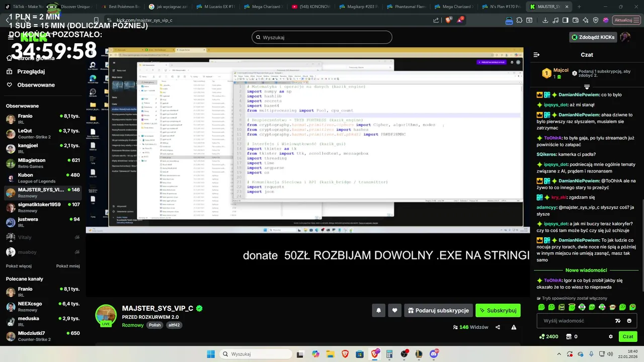Click Kick search box Wyszukaj
644x362 pixels.
(322, 37)
